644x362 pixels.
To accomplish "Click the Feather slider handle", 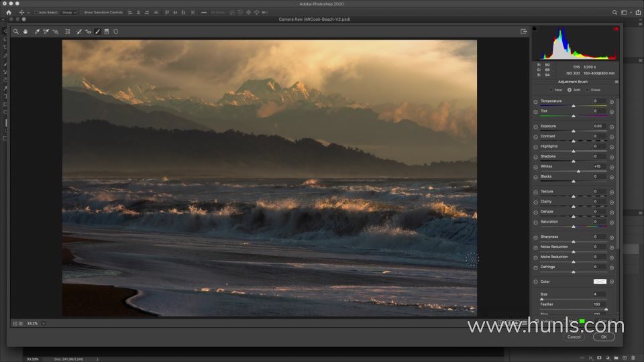I will (606, 309).
